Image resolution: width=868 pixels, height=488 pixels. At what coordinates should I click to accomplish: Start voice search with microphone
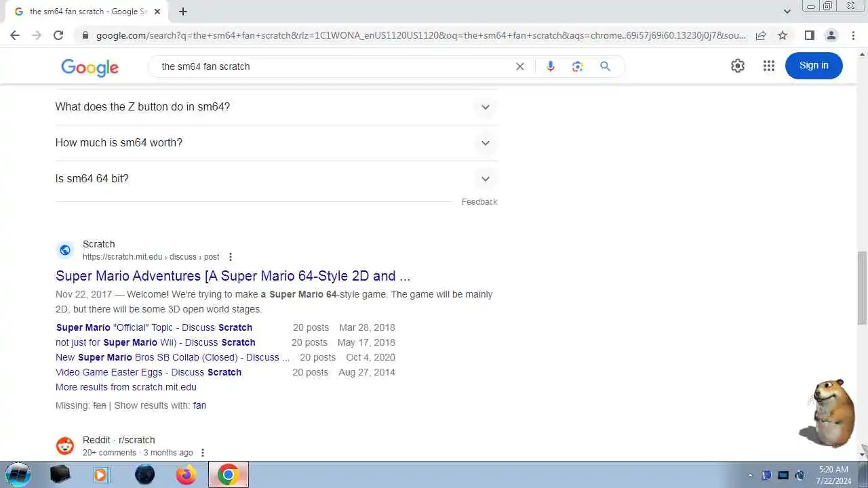pyautogui.click(x=551, y=66)
